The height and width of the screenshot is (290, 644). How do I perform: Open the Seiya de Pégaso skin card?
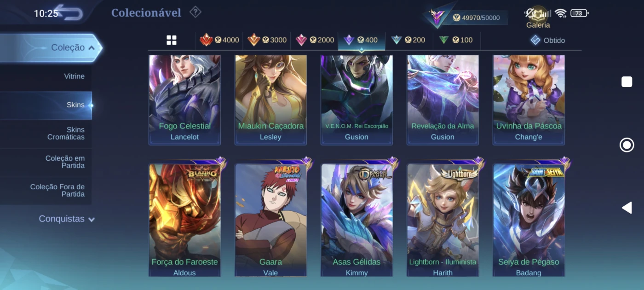529,220
